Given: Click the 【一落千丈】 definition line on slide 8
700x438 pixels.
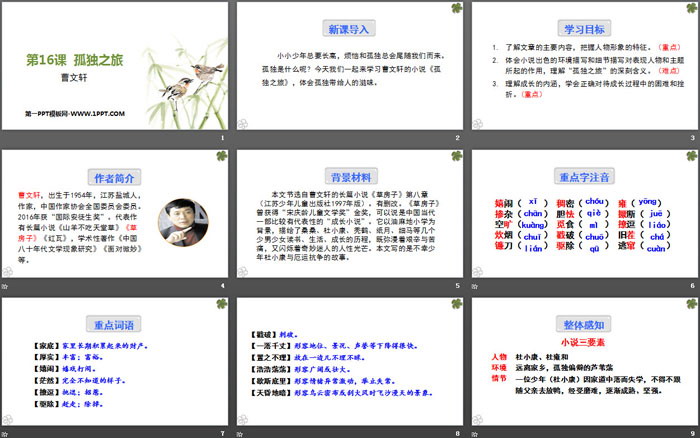Looking at the screenshot, I should tap(334, 346).
